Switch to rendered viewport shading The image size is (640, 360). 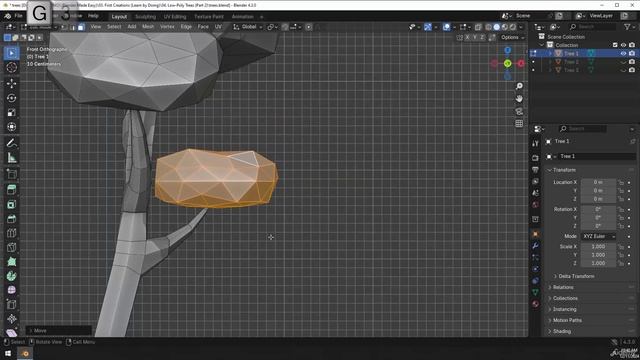tap(513, 27)
